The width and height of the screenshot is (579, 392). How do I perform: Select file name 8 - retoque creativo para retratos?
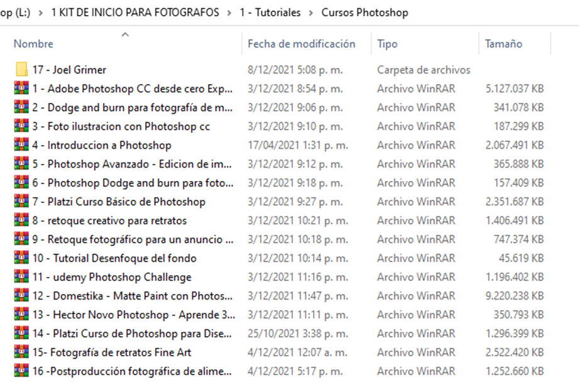109,220
